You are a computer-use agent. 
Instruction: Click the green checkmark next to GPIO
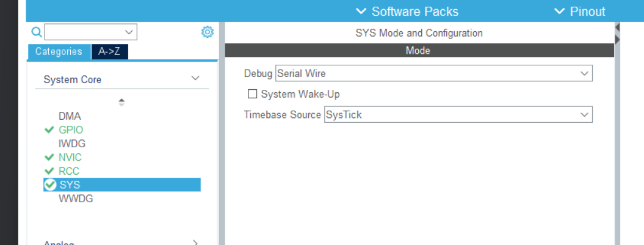pos(49,130)
